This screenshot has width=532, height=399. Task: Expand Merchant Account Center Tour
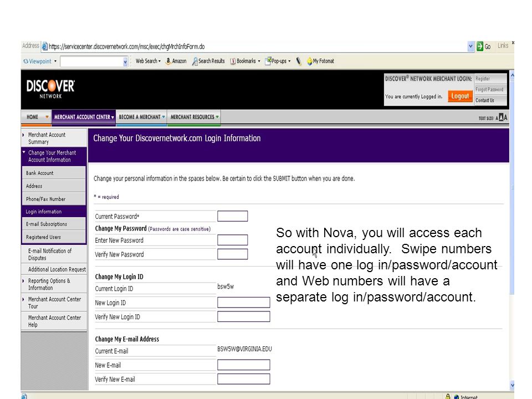(23, 299)
